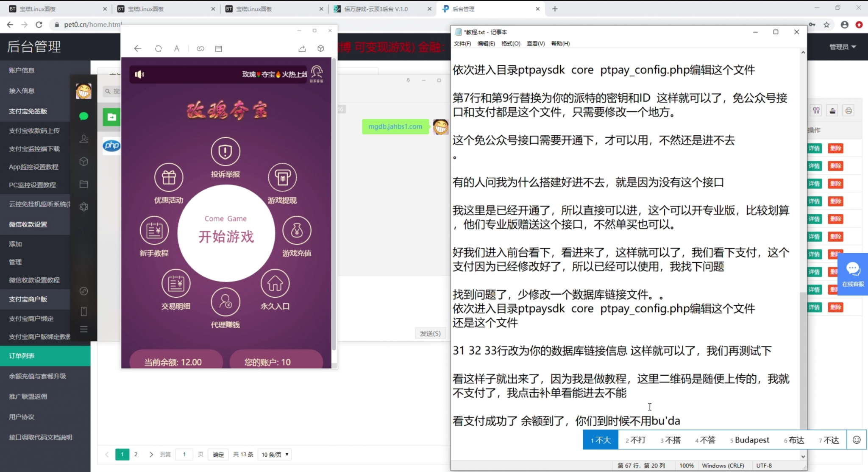Switch to the 佰万游戏 browser tab
Viewport: 868px width, 472px height.
click(x=376, y=9)
